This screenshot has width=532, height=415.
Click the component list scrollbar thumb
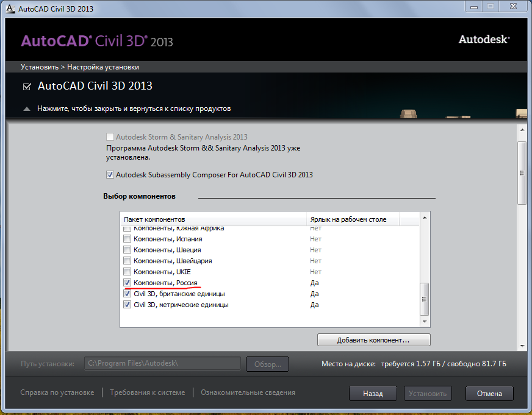(425, 299)
